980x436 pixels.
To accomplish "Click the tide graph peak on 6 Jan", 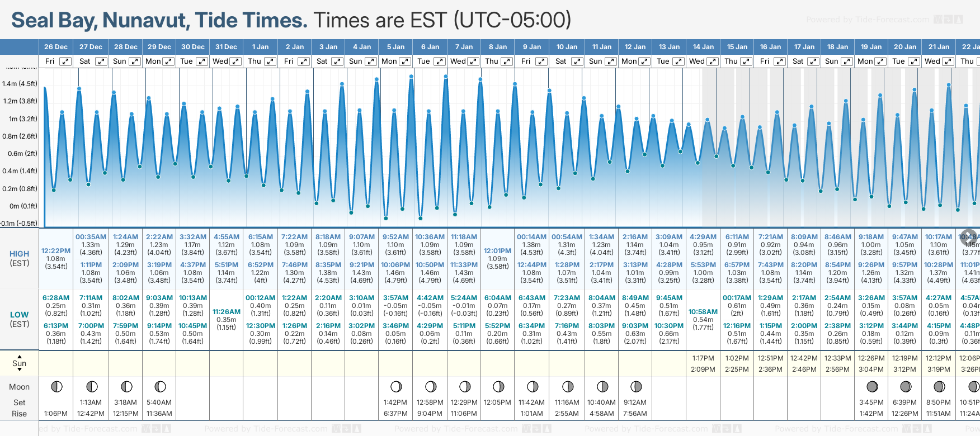I will [446, 77].
